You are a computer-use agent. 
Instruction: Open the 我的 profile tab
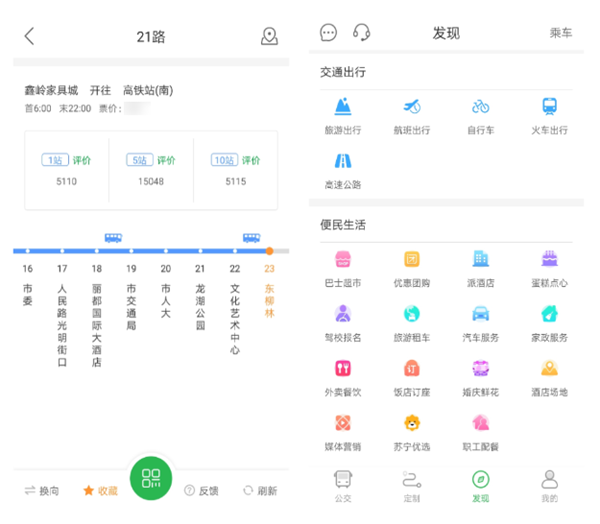click(549, 486)
